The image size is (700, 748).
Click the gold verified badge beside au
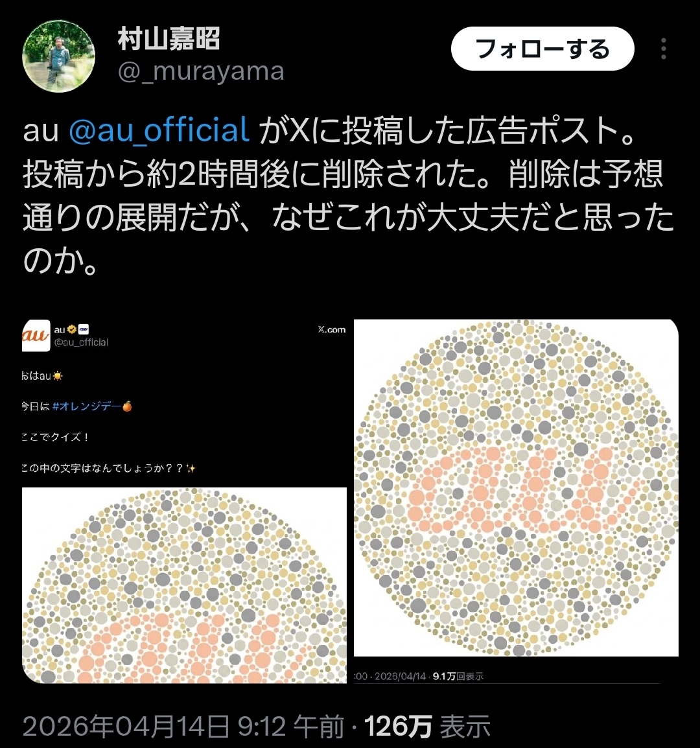coord(71,329)
